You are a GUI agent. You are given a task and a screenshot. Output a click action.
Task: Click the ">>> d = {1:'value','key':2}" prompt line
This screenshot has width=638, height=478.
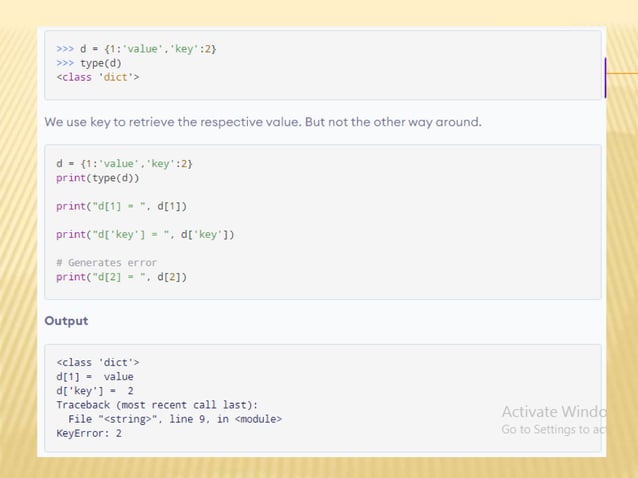click(136, 49)
